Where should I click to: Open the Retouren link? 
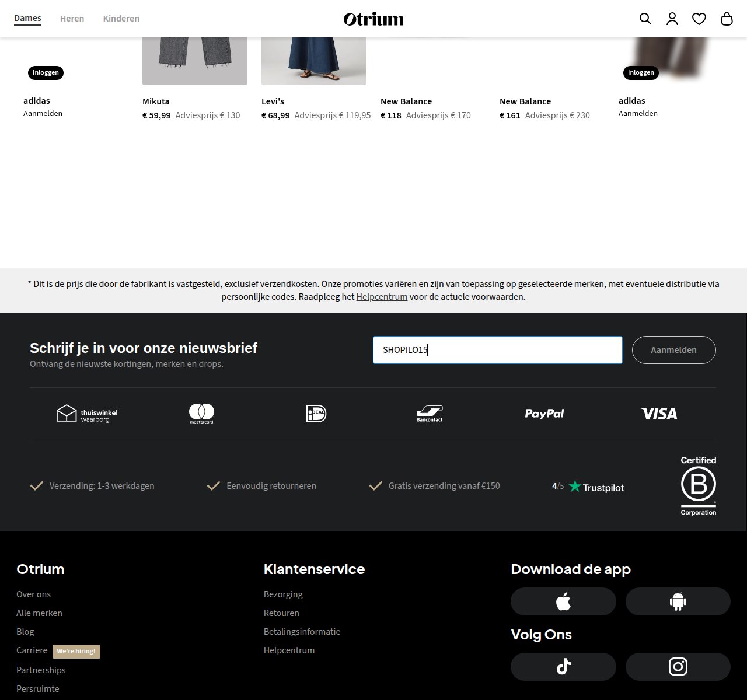(x=281, y=613)
